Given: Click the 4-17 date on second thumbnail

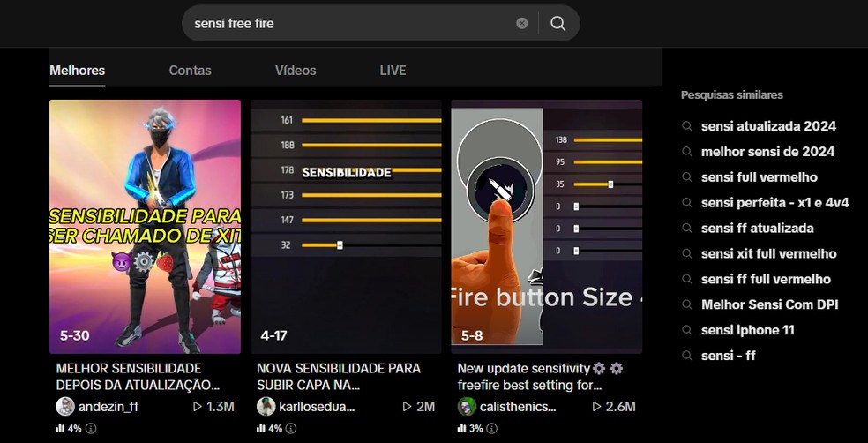Looking at the screenshot, I should coord(274,335).
